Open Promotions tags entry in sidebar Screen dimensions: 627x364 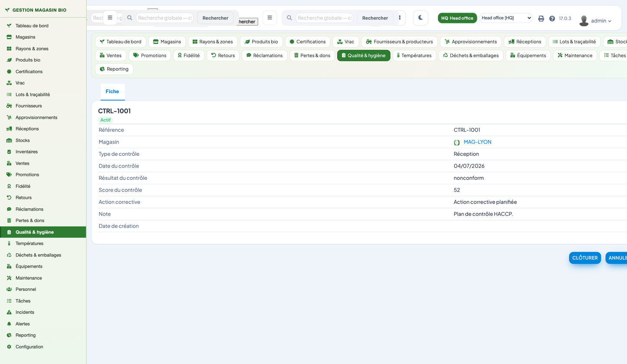pos(43,175)
